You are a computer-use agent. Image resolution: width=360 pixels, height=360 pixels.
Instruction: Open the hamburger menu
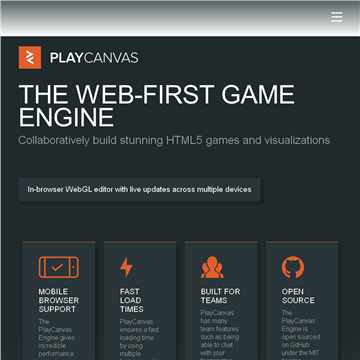(x=337, y=17)
